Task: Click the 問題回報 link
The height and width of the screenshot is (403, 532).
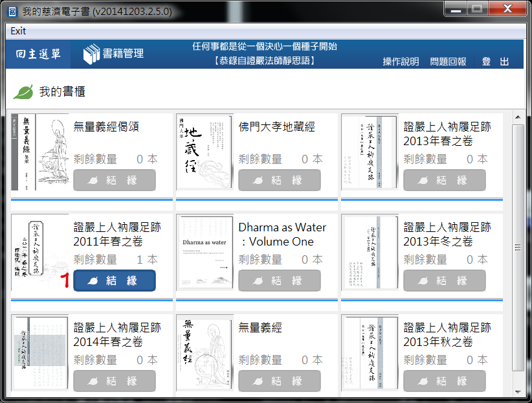Action: 448,62
